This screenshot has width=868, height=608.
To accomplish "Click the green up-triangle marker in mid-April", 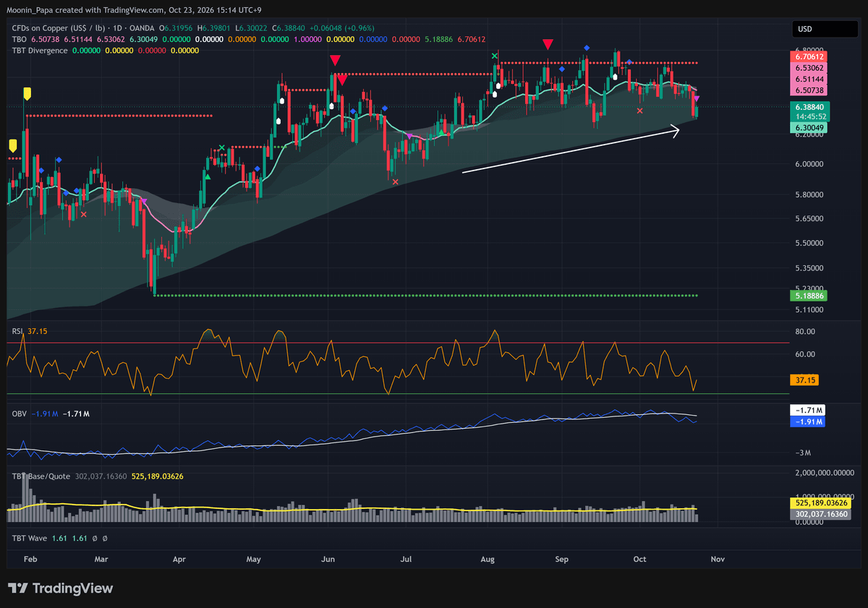I will [208, 176].
